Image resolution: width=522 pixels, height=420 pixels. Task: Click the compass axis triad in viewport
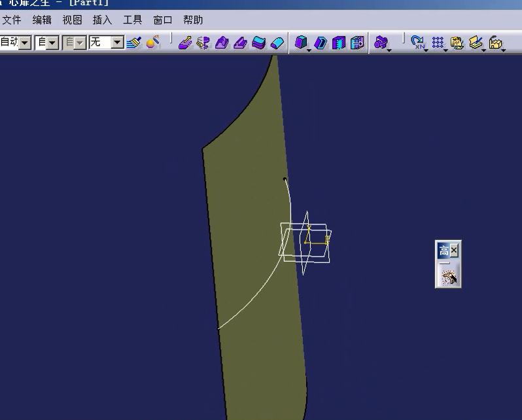[x=307, y=242]
